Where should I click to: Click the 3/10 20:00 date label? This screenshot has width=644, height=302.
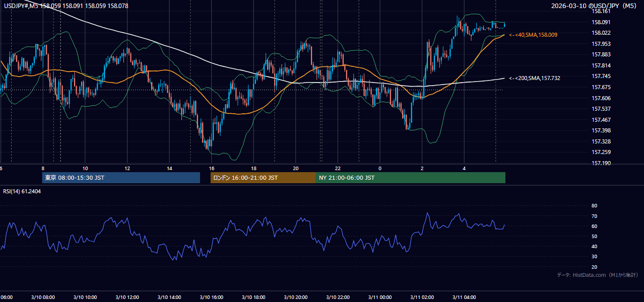(x=296, y=297)
